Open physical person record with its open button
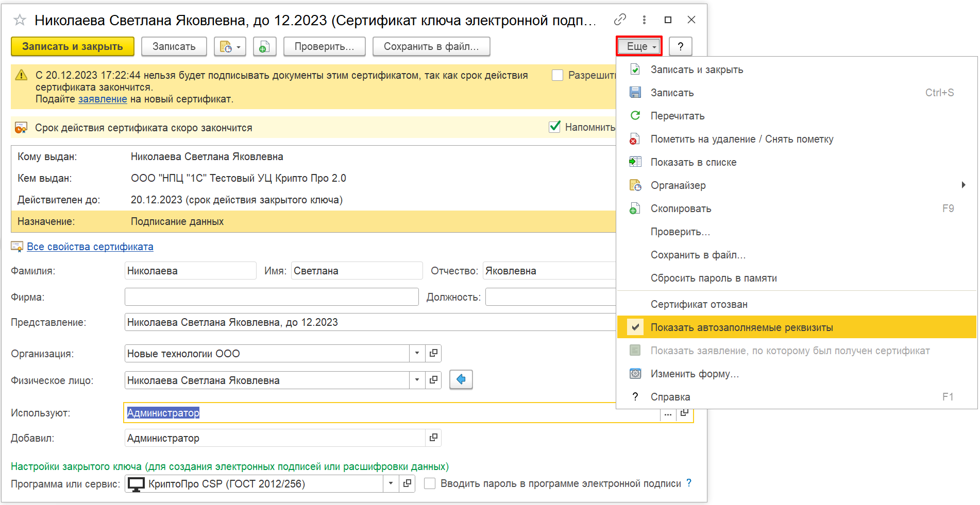The width and height of the screenshot is (980, 505). tap(433, 380)
